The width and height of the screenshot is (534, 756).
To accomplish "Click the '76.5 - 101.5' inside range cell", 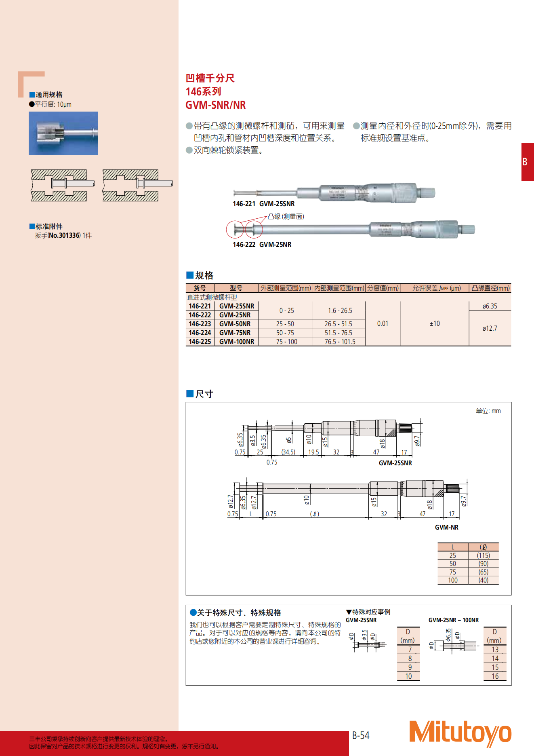I will [x=340, y=342].
